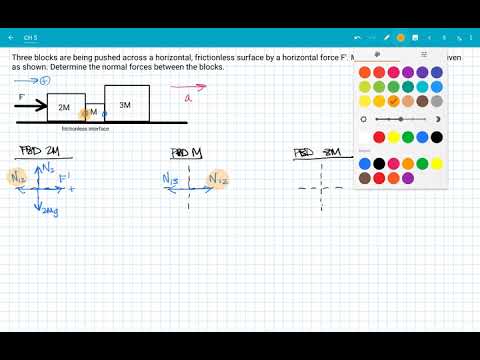The width and height of the screenshot is (480, 360).
Task: Click the 2M block in the diagram
Action: tap(66, 107)
